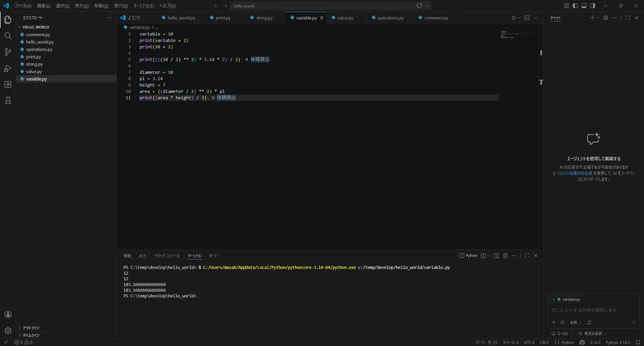644x346 pixels.
Task: Expand the タイムライン section
Action: [31, 335]
